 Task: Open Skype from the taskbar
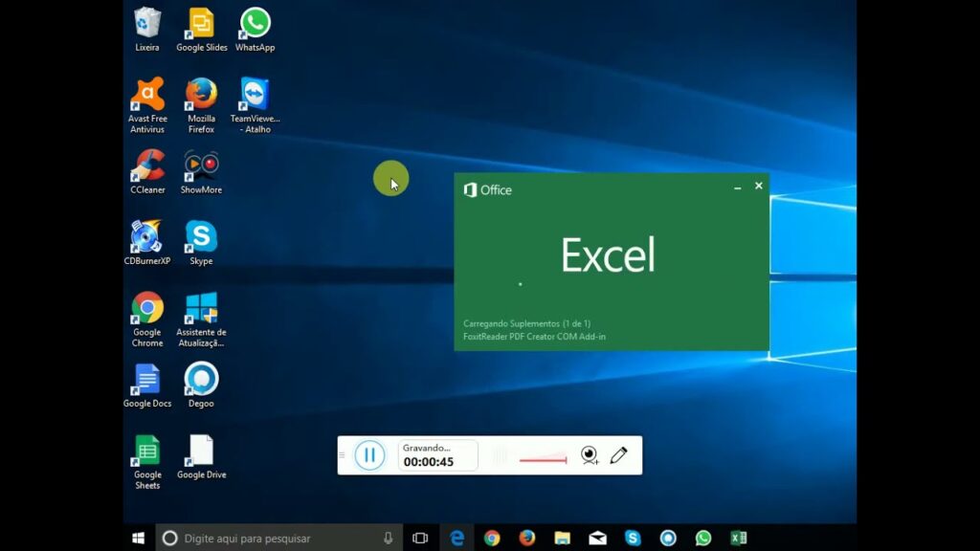pos(633,538)
